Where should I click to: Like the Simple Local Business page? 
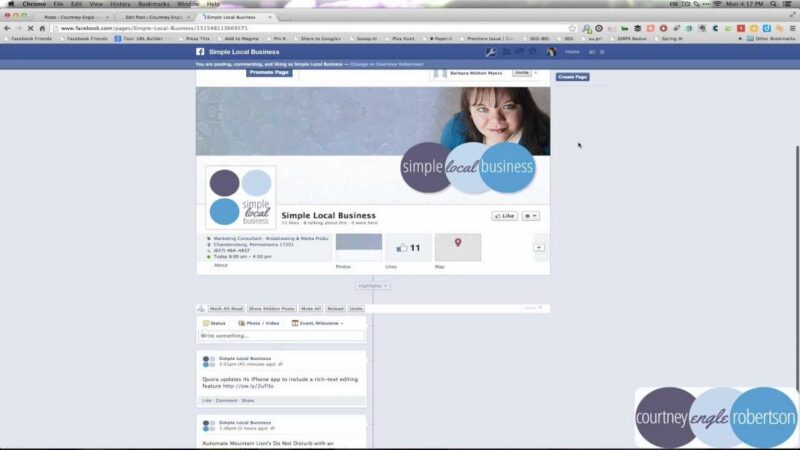tap(505, 216)
